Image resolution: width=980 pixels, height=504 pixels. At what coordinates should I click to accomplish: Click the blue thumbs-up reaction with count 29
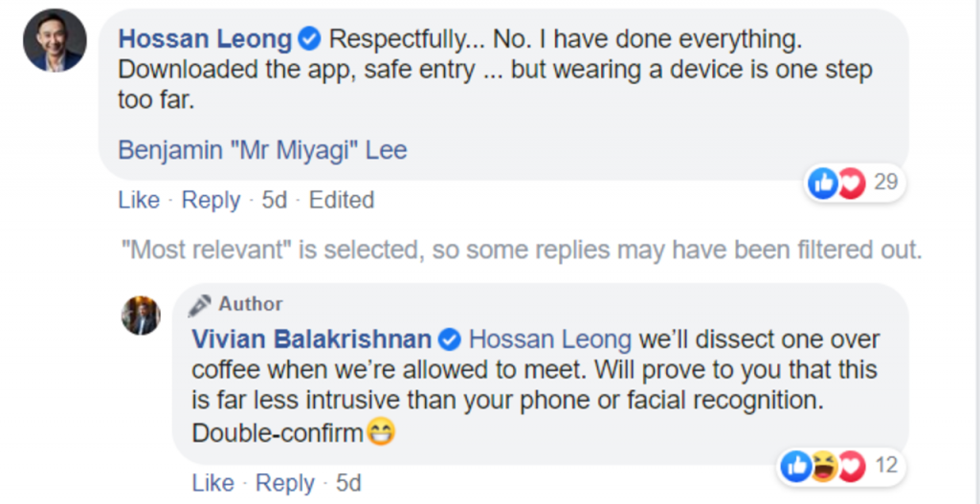(x=822, y=182)
